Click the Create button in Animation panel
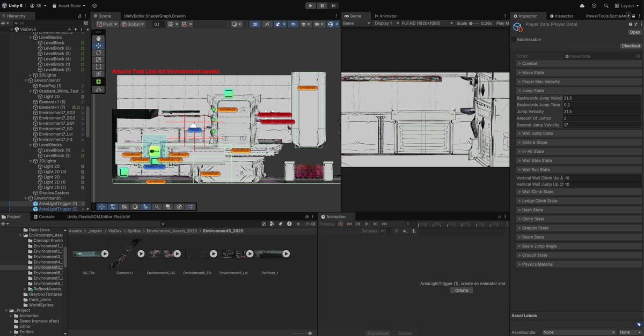 click(x=462, y=290)
